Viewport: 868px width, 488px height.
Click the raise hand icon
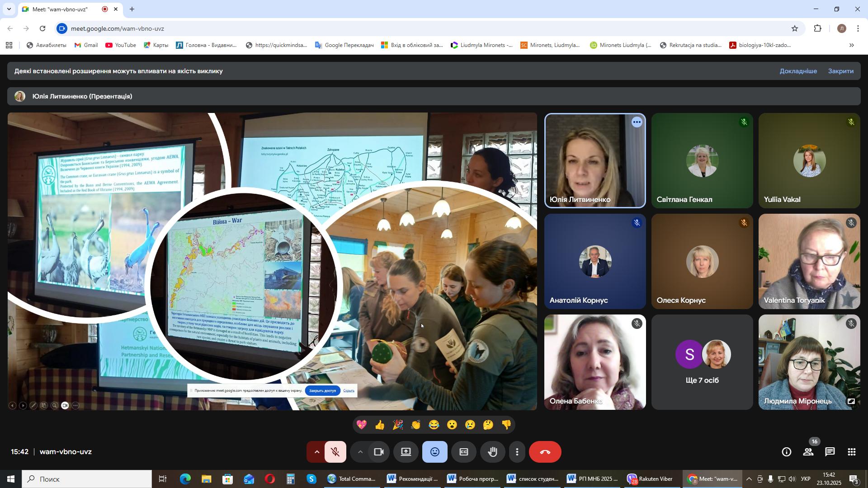pyautogui.click(x=492, y=452)
